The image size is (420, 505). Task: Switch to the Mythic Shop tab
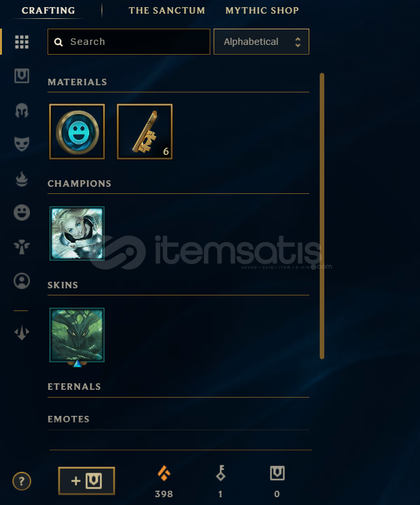262,10
